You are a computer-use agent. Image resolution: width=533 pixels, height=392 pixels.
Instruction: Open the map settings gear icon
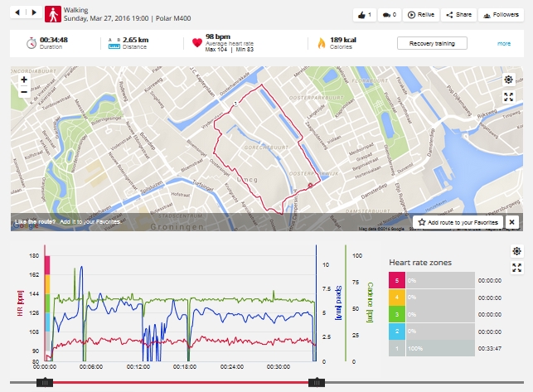click(x=509, y=80)
